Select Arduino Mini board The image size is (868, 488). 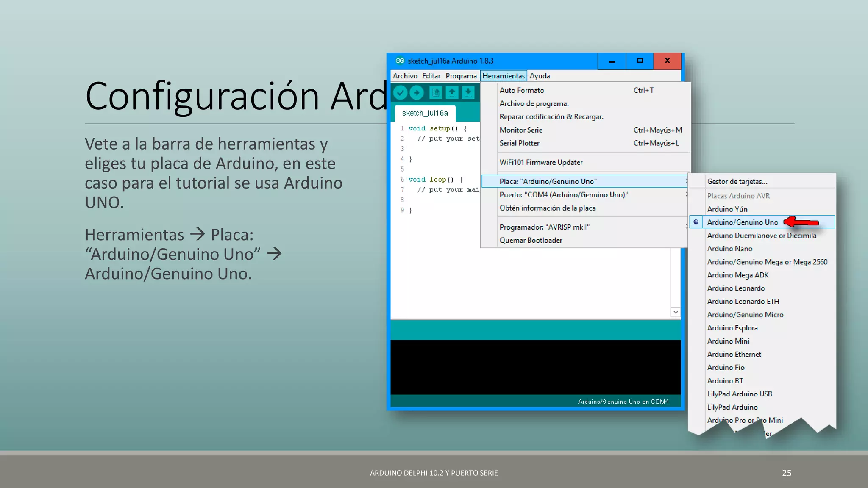click(x=762, y=341)
